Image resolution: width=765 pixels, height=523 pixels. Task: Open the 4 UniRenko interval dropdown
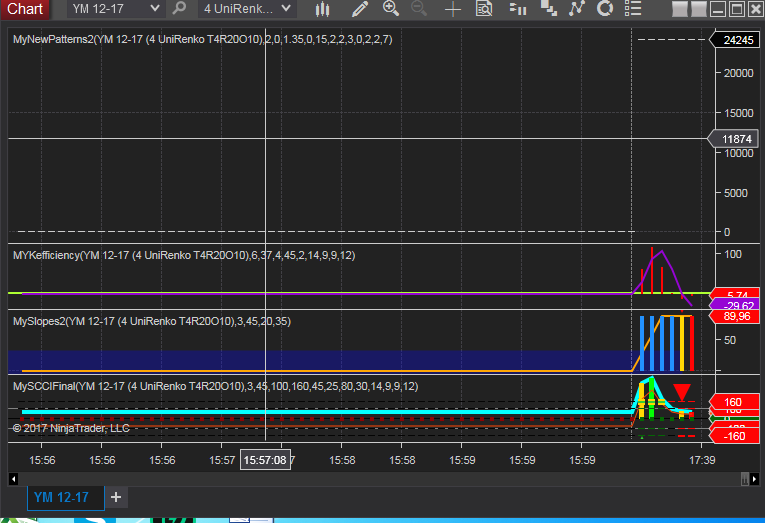tap(247, 9)
